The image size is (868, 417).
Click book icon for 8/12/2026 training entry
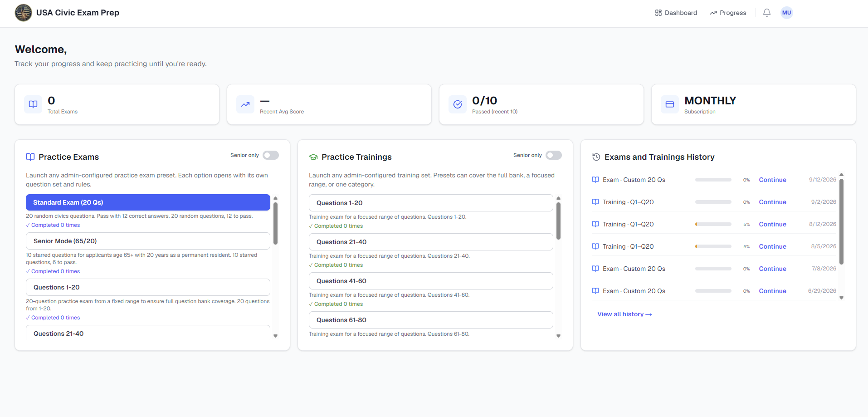[595, 224]
